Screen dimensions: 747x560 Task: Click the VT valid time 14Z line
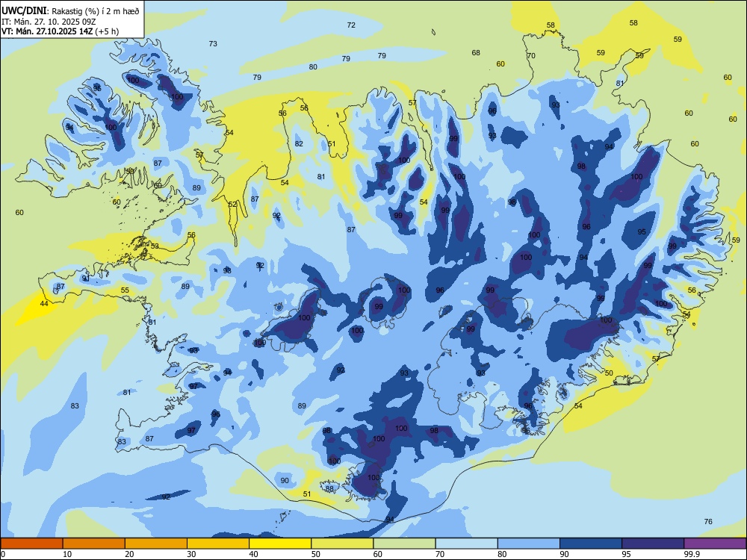pos(60,31)
